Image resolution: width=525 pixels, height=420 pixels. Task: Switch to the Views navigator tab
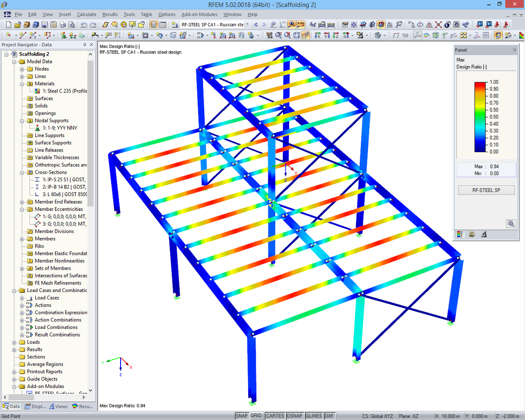pyautogui.click(x=59, y=406)
